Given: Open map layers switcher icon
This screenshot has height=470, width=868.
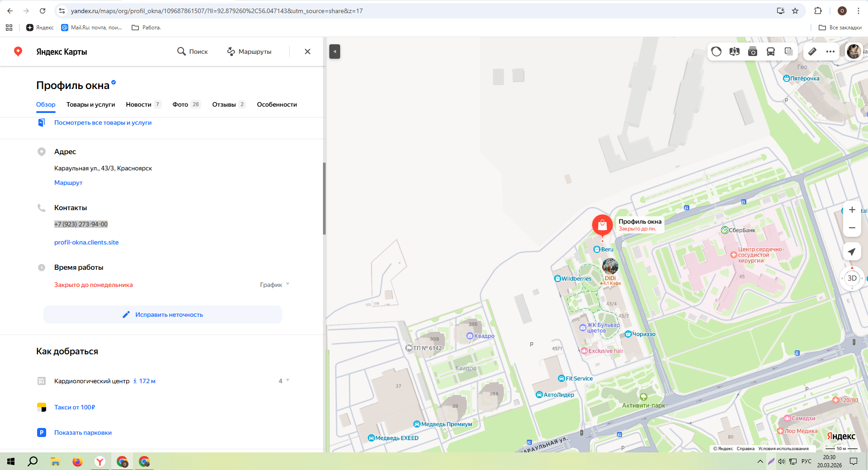Looking at the screenshot, I should coord(788,52).
